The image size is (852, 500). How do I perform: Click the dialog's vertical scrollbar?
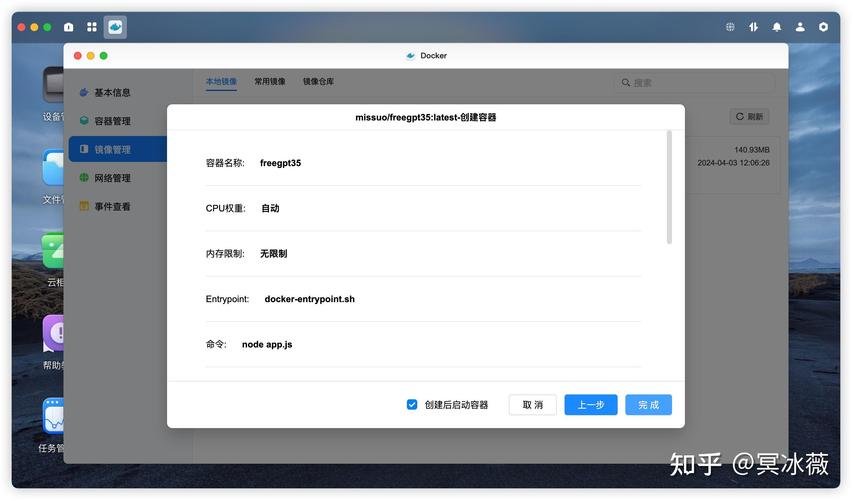(669, 186)
